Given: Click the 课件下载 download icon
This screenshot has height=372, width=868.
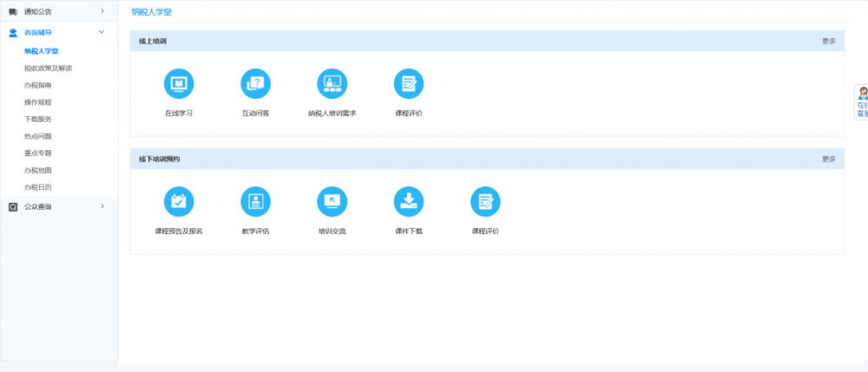Looking at the screenshot, I should point(408,202).
